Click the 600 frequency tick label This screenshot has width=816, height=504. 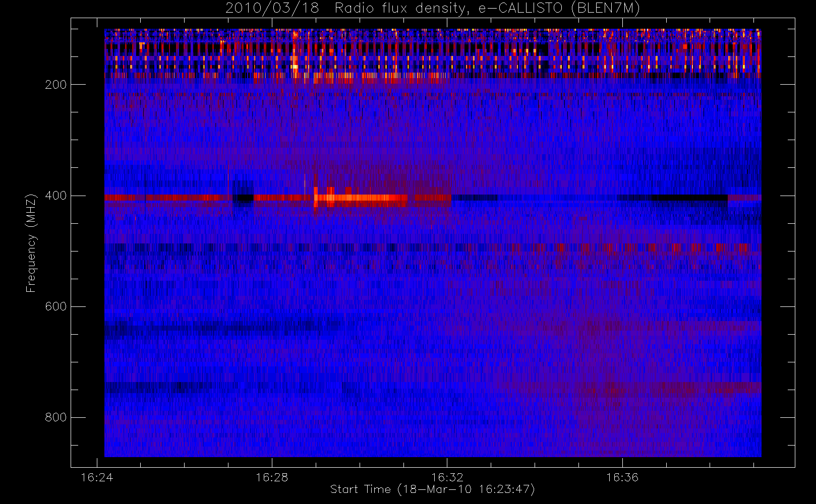coord(56,306)
